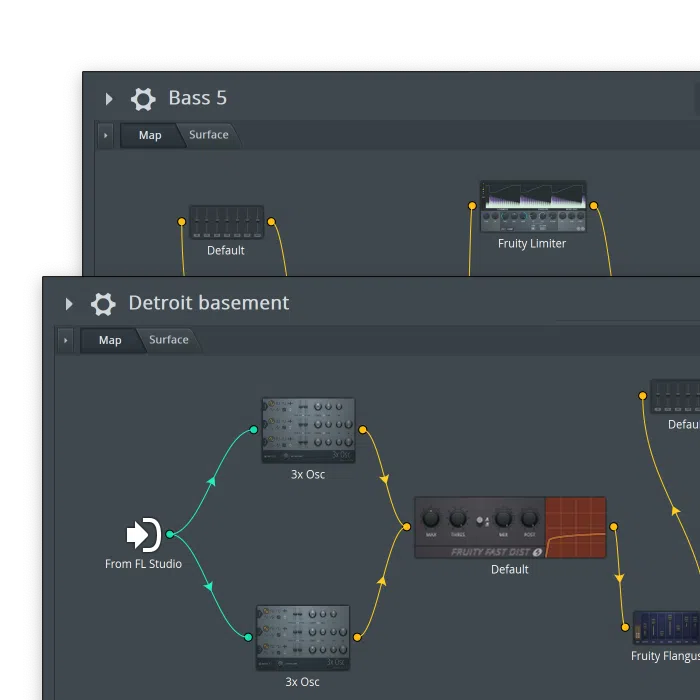Adjust the THRES knob on Fruity Fast Dist
Screen dimensions: 700x700
point(458,519)
